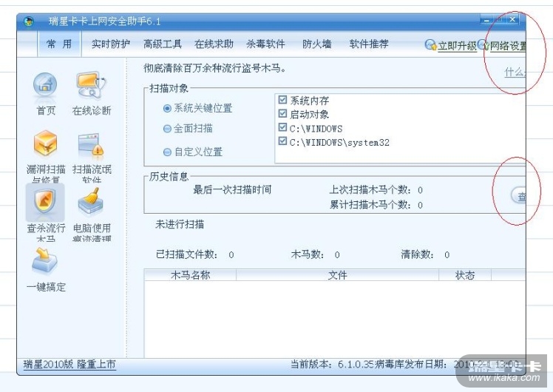Click the 累计扫描木马个数 text

[376, 205]
